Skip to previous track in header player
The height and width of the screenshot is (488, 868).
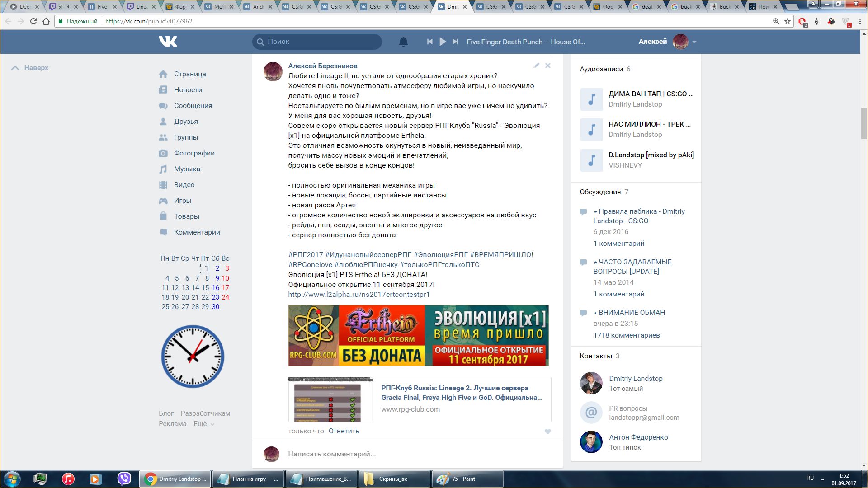[x=429, y=42]
